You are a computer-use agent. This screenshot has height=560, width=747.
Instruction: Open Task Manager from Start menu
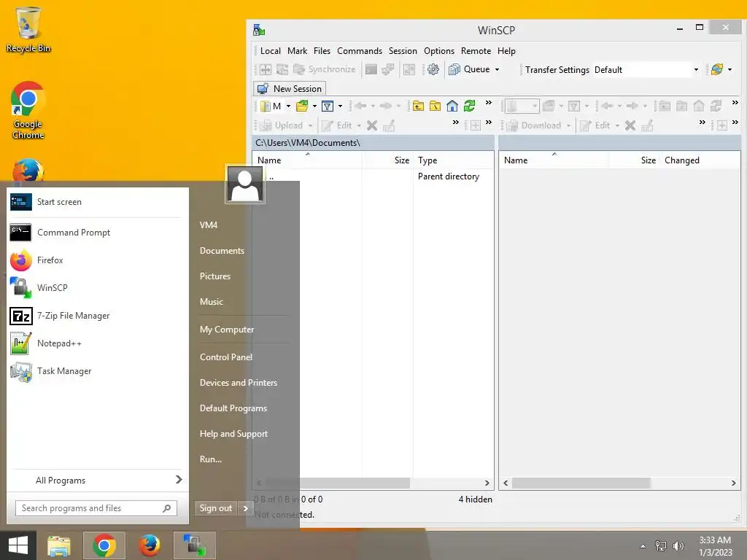pyautogui.click(x=98, y=370)
